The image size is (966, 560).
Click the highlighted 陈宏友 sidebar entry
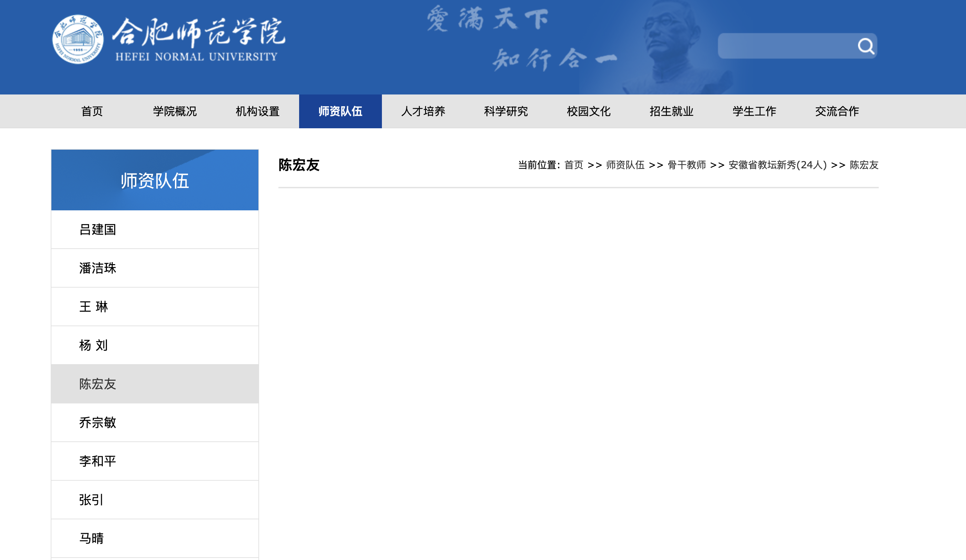98,384
